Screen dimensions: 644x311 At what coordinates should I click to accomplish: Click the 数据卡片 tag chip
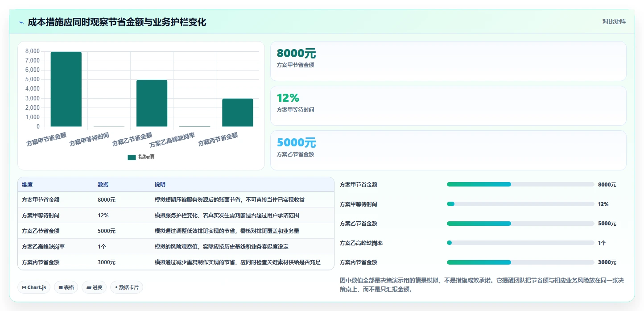point(127,287)
